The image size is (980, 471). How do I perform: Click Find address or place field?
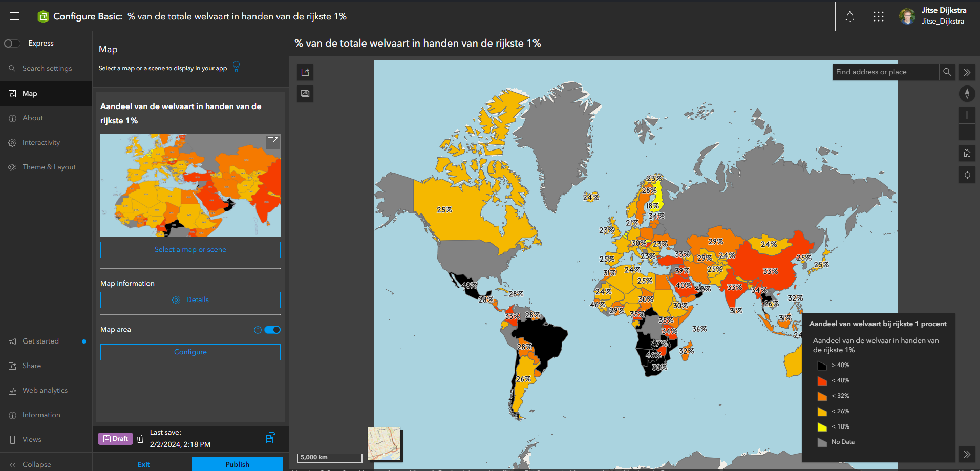click(x=886, y=72)
